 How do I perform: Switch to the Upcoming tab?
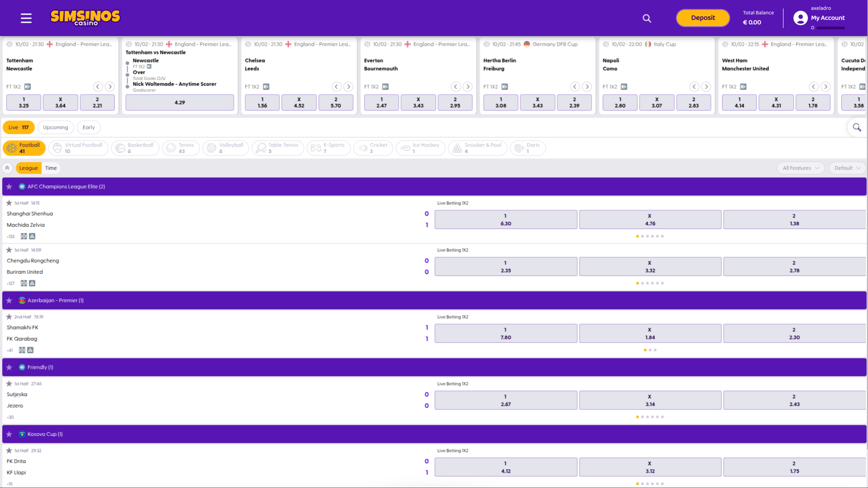[55, 127]
